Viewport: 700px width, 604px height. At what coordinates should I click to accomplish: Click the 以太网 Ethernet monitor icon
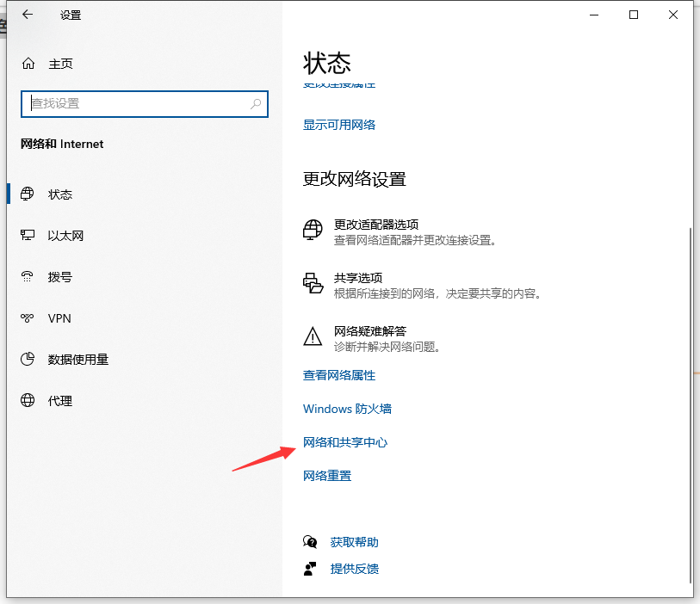click(x=28, y=236)
